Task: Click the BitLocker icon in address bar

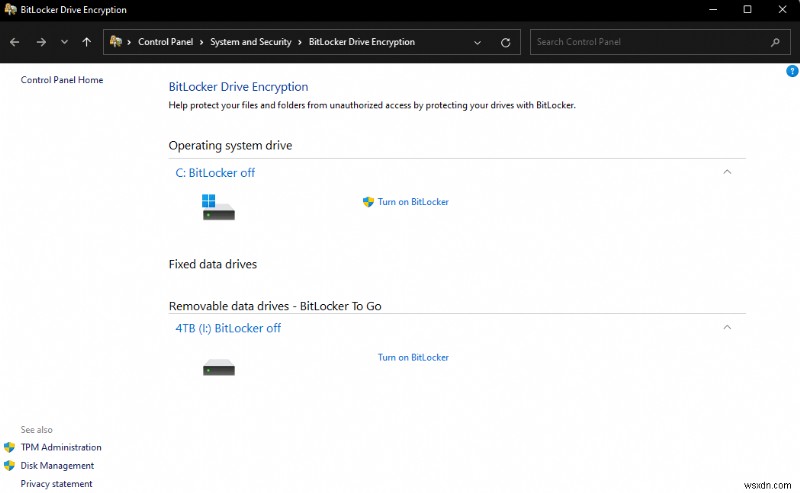Action: (x=116, y=41)
